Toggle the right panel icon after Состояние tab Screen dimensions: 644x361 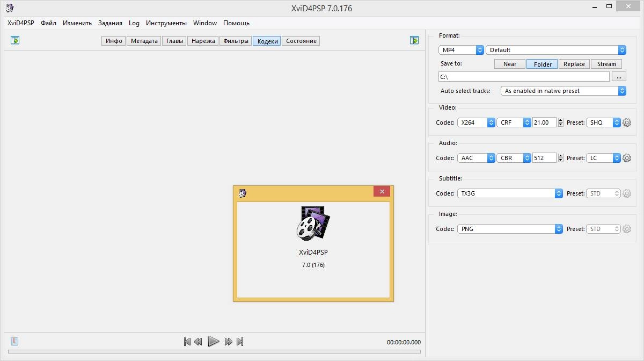(414, 40)
